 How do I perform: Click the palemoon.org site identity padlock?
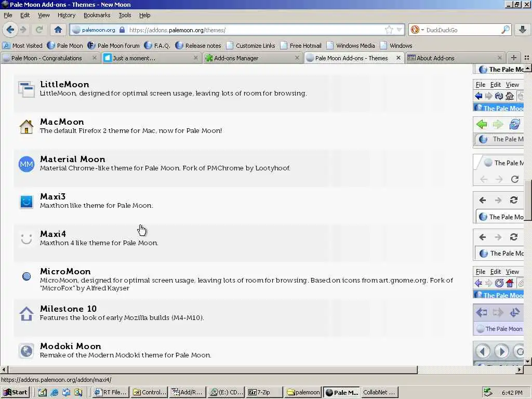(x=122, y=30)
